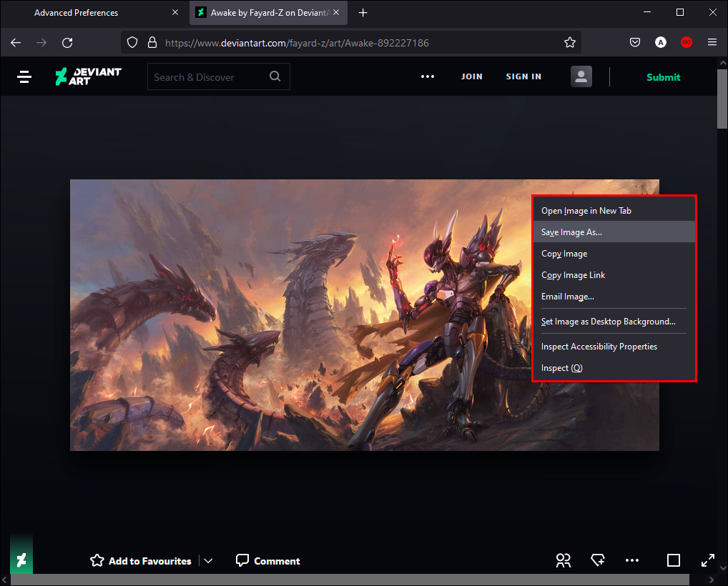
Task: Switch to the Advanced Preferences tab
Action: pos(76,13)
